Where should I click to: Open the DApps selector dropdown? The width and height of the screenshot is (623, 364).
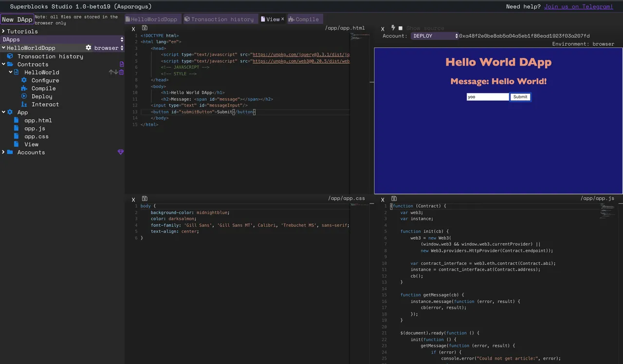pyautogui.click(x=62, y=39)
